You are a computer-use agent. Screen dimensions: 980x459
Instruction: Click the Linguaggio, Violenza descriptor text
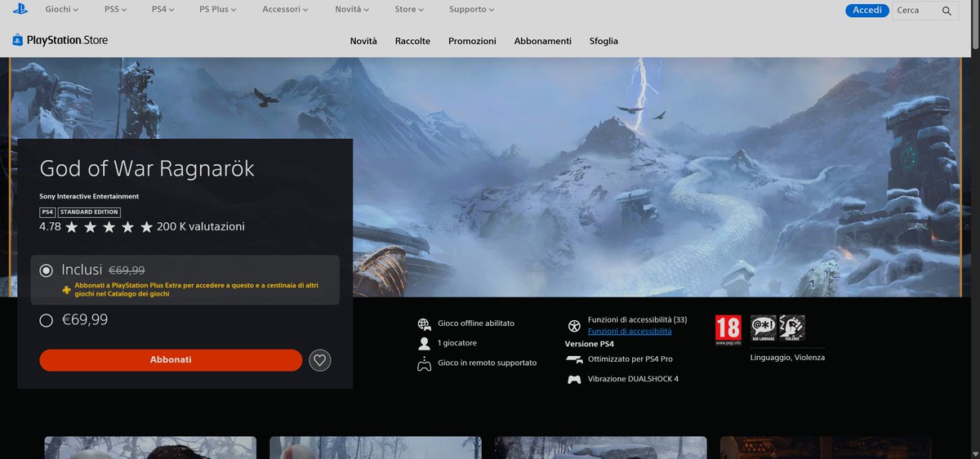pyautogui.click(x=787, y=358)
